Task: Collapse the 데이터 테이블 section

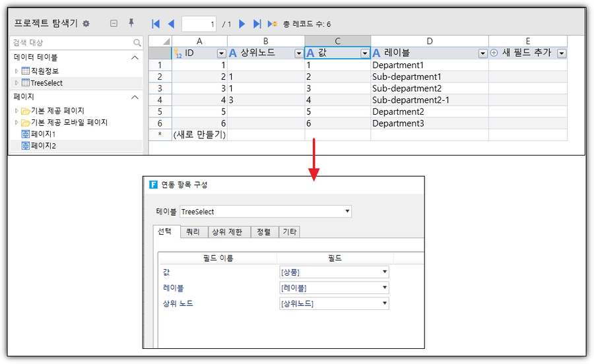Action: [x=135, y=57]
